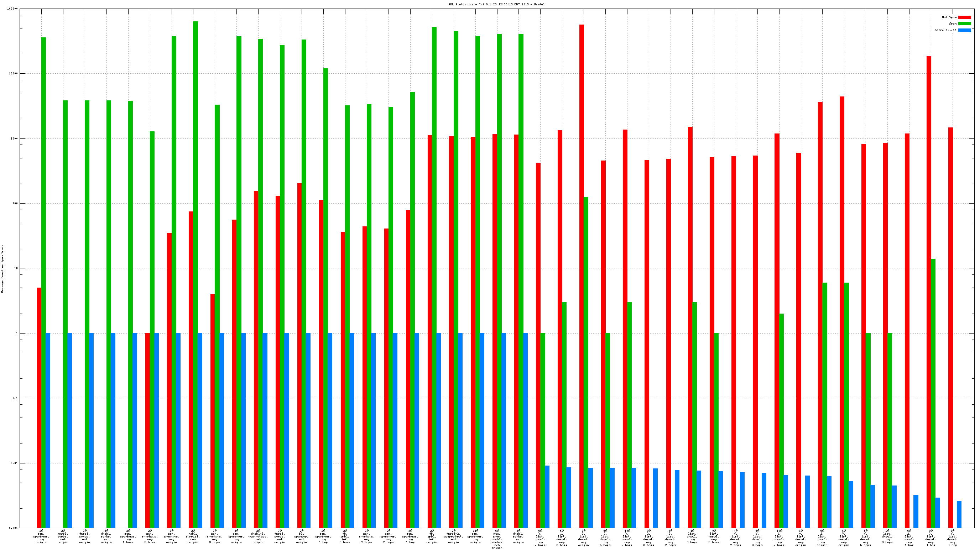Click the dnsbl-3.uceprotect.net origin axis label
This screenshot has height=551, width=980.
coord(258,536)
